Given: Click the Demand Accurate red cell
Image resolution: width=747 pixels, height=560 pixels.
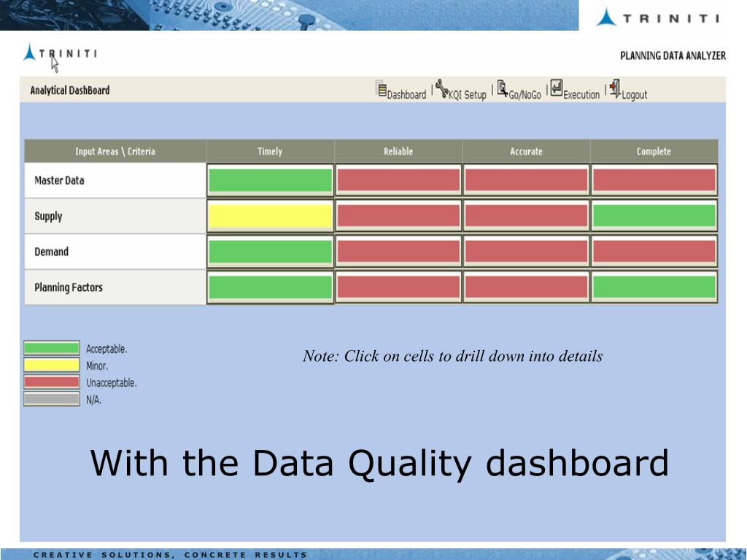Looking at the screenshot, I should tap(526, 252).
